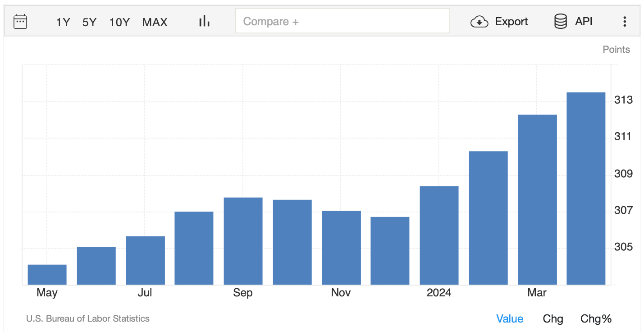Image resolution: width=644 pixels, height=332 pixels.
Task: Click the 2024 x-axis label
Action: click(x=439, y=293)
